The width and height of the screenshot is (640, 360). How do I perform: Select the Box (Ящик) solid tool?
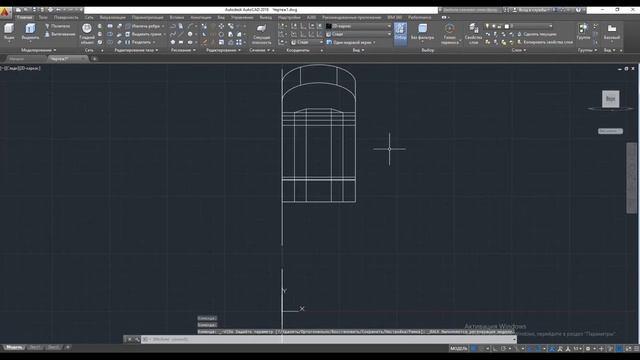pos(9,32)
